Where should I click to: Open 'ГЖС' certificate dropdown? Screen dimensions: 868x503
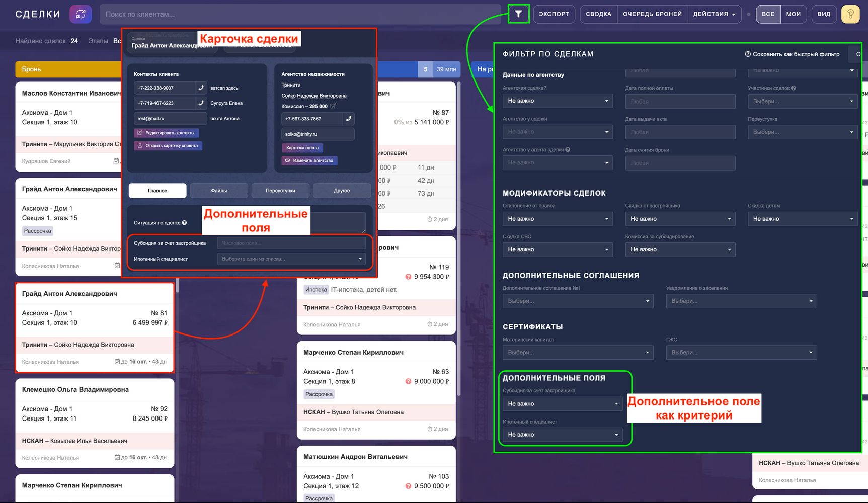[x=742, y=352]
